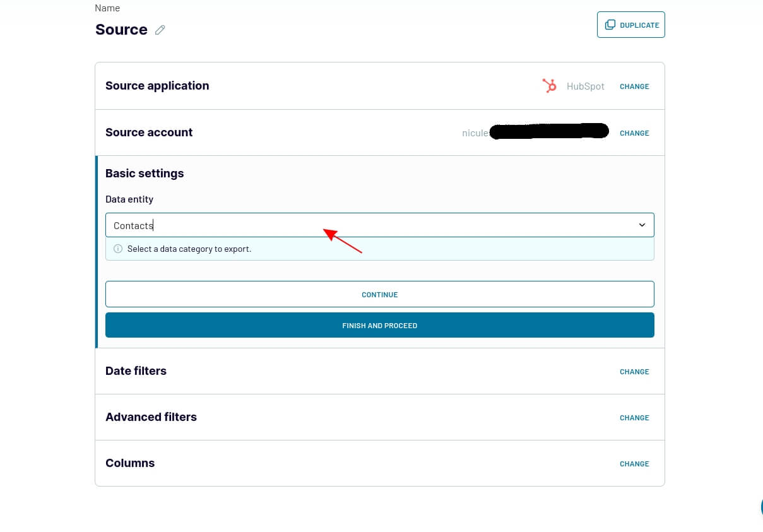Screen dimensions: 763x532
Task: Click the 'Select a data category to export' hint
Action: pyautogui.click(x=189, y=249)
